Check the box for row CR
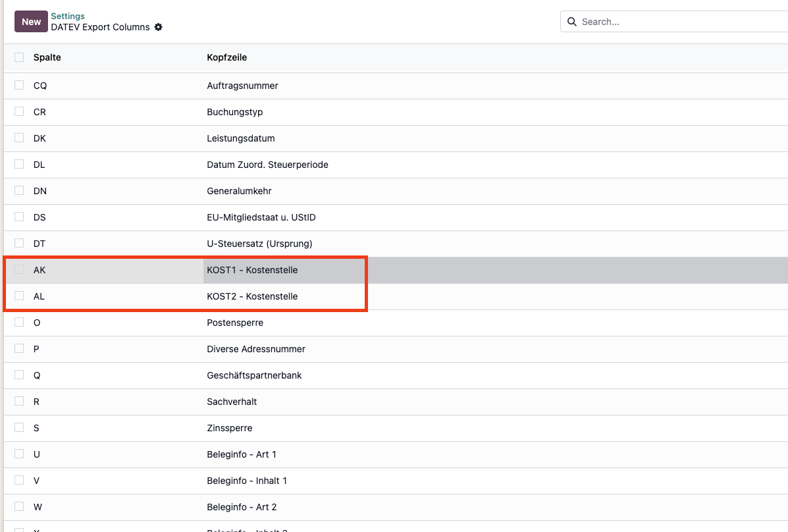 point(19,111)
